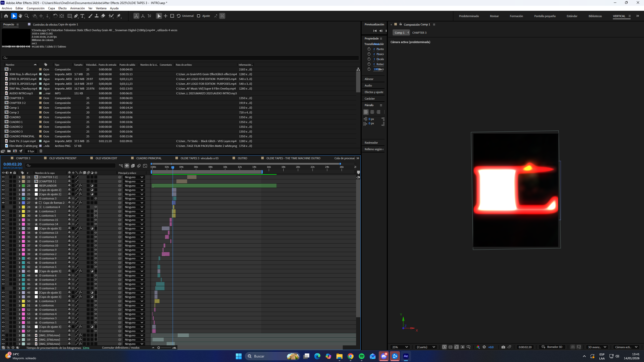Open parent dropdown for RESPLANDOR layer
Screen dimensions: 644x362
[x=134, y=186]
